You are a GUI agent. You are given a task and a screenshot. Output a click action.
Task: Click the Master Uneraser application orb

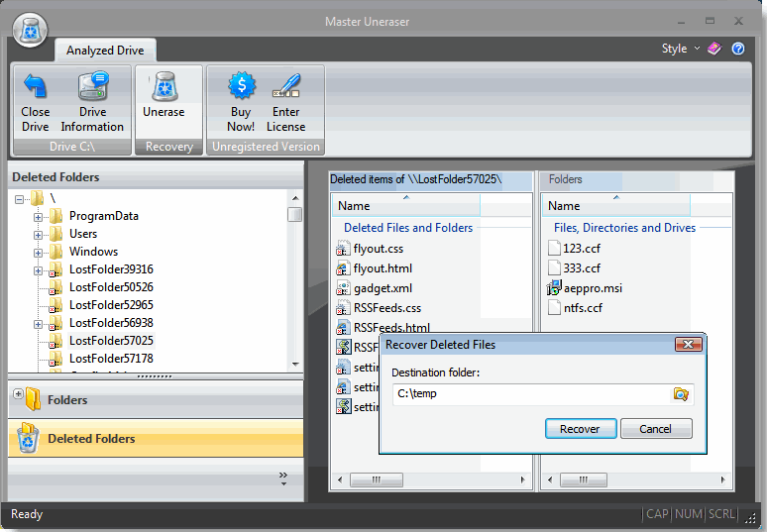31,31
